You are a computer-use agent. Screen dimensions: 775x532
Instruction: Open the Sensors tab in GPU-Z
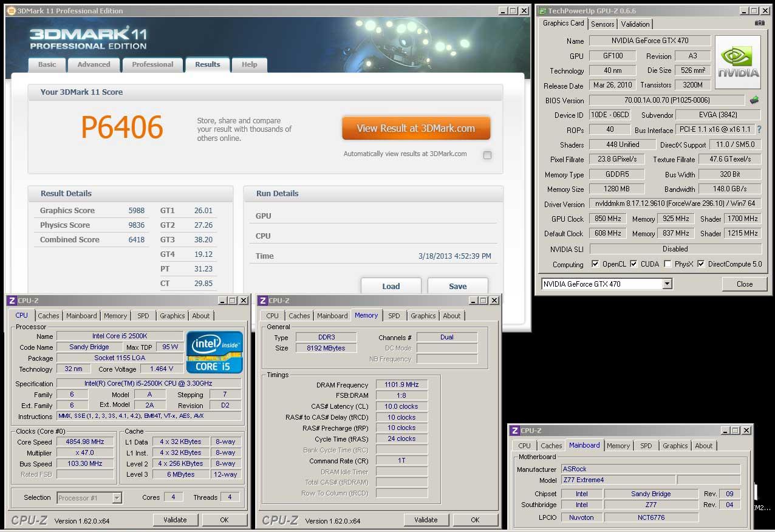(x=603, y=24)
